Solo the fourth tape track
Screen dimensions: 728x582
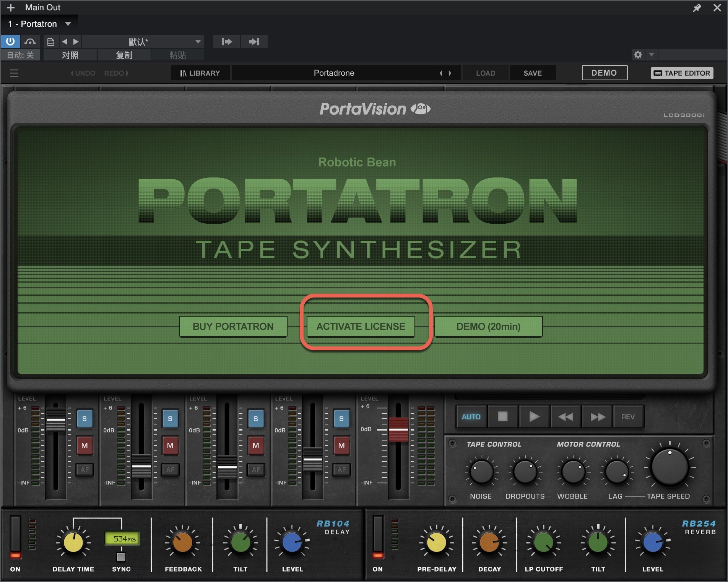tap(341, 419)
